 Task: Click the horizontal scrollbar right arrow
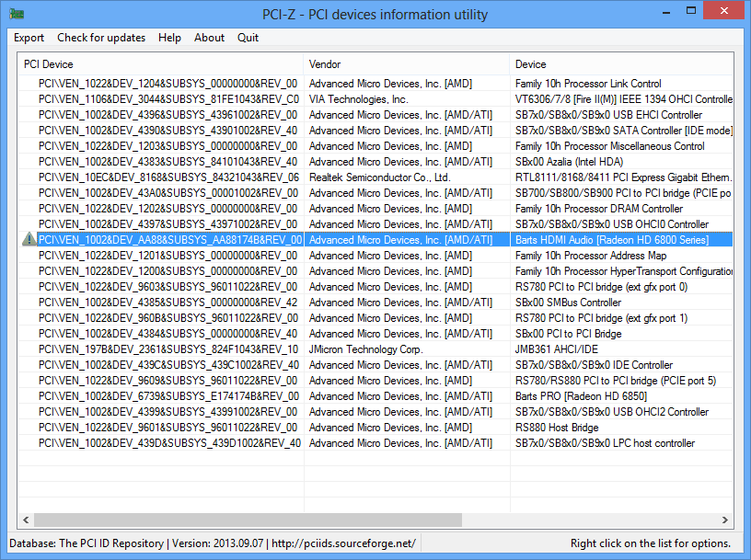coord(725,520)
